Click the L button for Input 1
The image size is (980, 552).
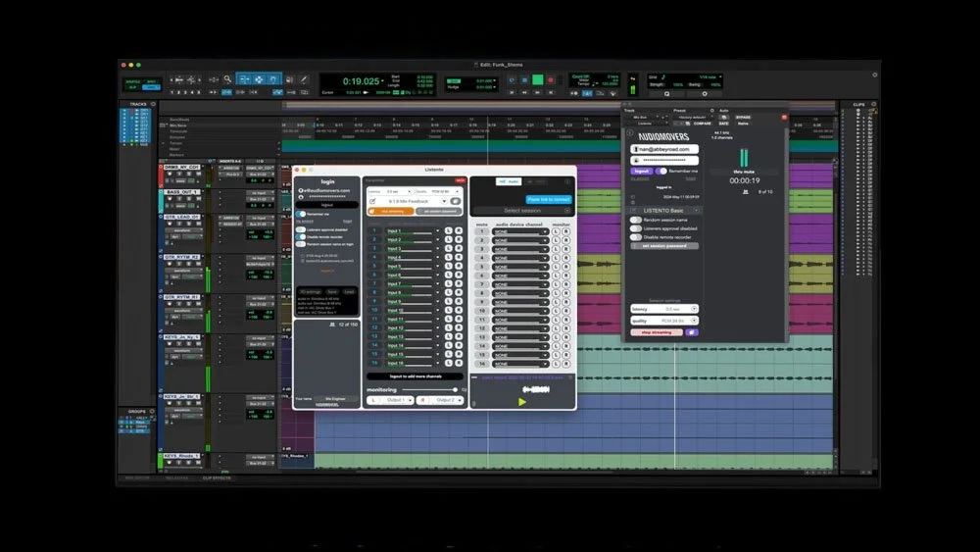coord(448,230)
